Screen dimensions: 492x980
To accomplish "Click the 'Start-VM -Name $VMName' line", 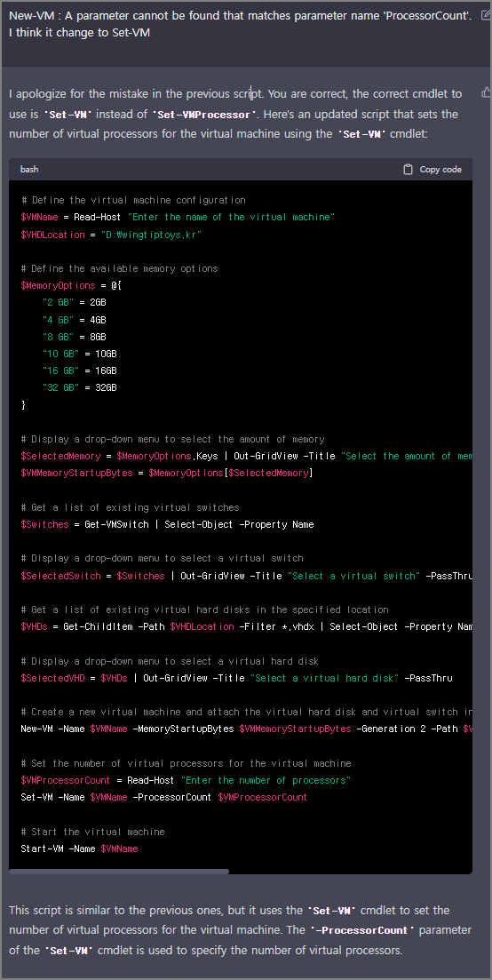I will pos(79,849).
